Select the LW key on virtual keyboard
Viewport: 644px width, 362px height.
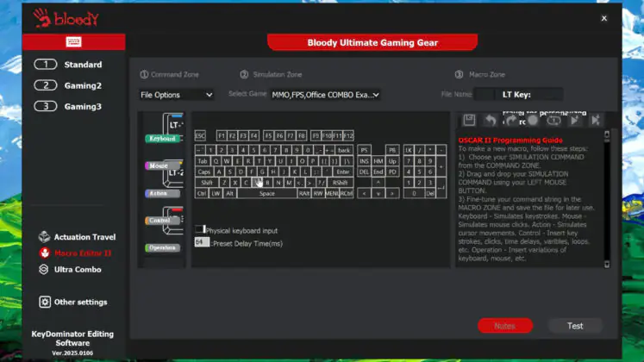(216, 193)
